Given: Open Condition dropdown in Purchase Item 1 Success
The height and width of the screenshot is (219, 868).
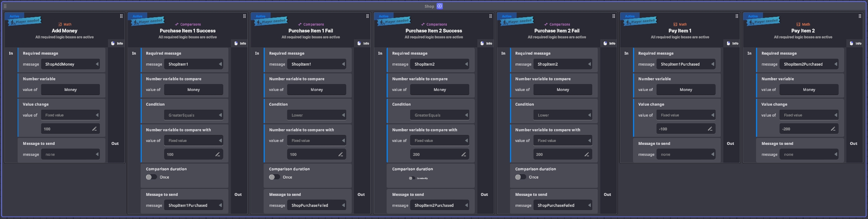Looking at the screenshot, I should tap(193, 115).
